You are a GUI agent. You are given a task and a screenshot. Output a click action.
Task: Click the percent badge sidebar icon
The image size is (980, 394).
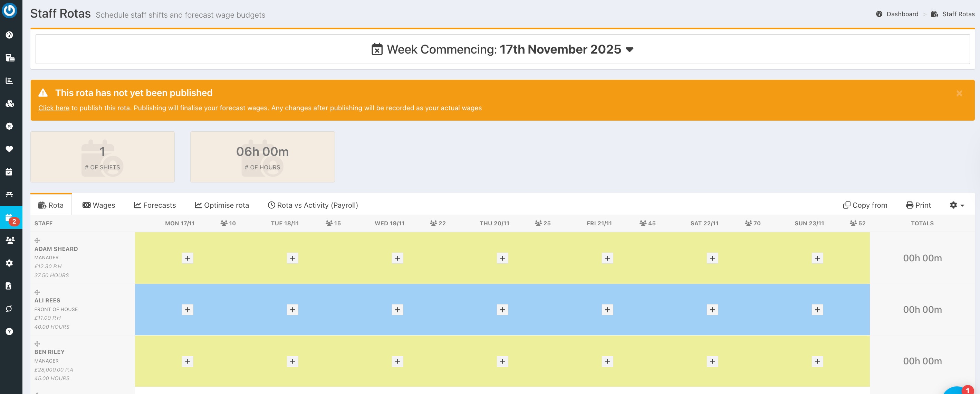click(10, 126)
